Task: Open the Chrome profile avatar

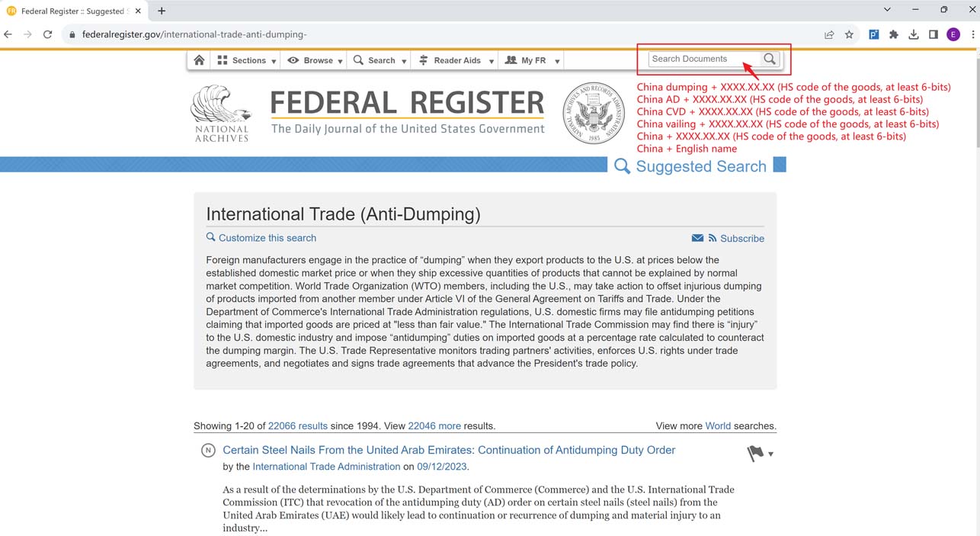Action: coord(953,34)
